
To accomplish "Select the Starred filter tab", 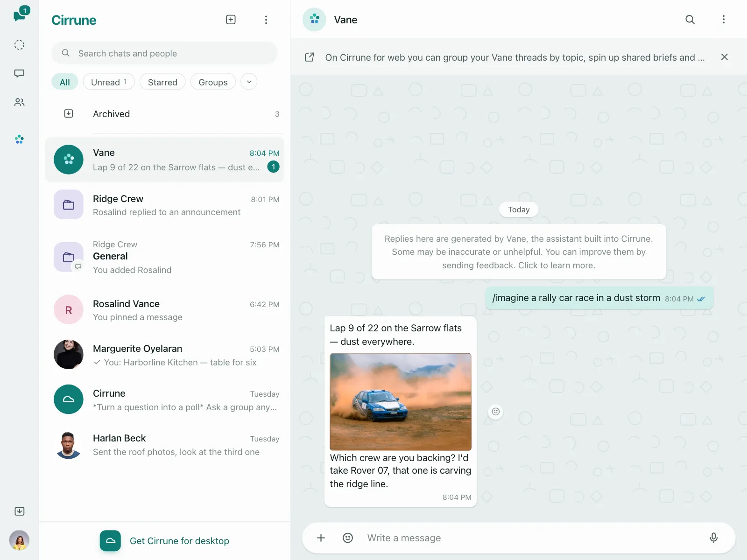I will point(162,82).
